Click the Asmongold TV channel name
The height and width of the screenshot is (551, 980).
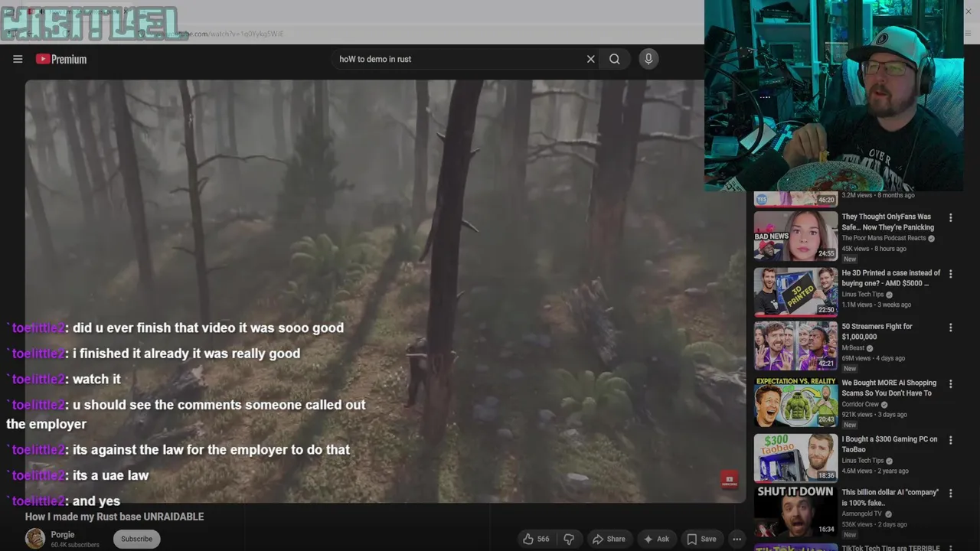pyautogui.click(x=862, y=514)
